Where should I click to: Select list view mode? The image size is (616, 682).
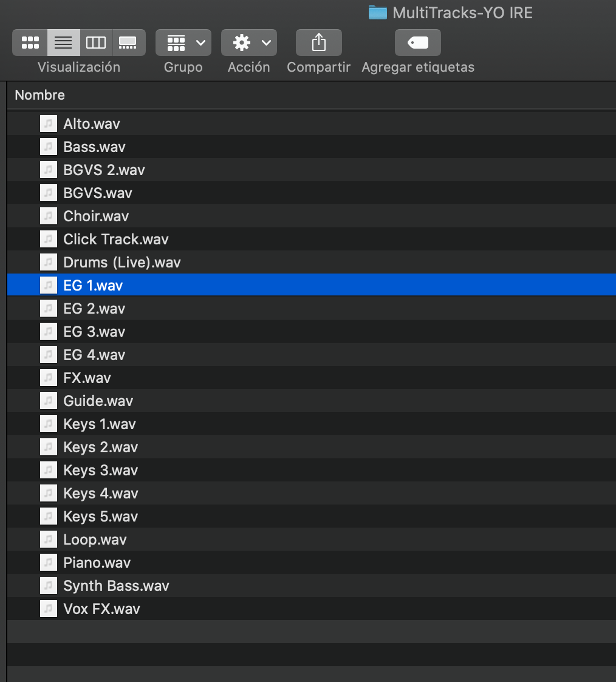click(63, 43)
